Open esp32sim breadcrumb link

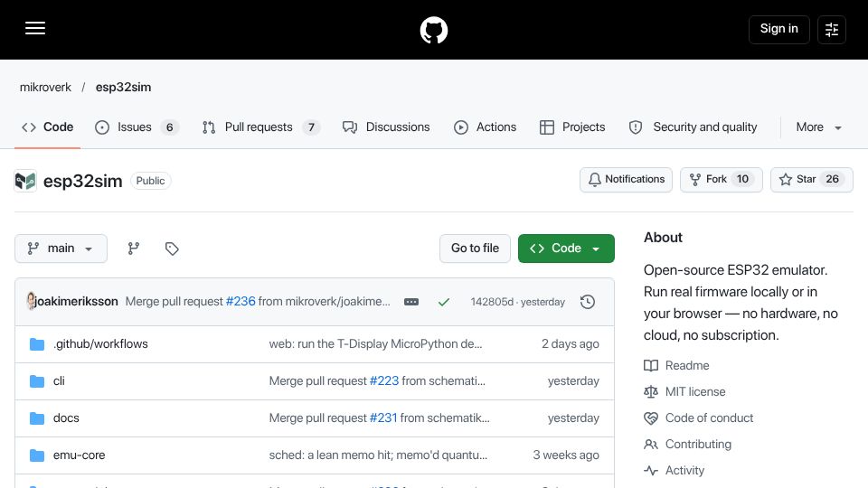[x=124, y=88]
